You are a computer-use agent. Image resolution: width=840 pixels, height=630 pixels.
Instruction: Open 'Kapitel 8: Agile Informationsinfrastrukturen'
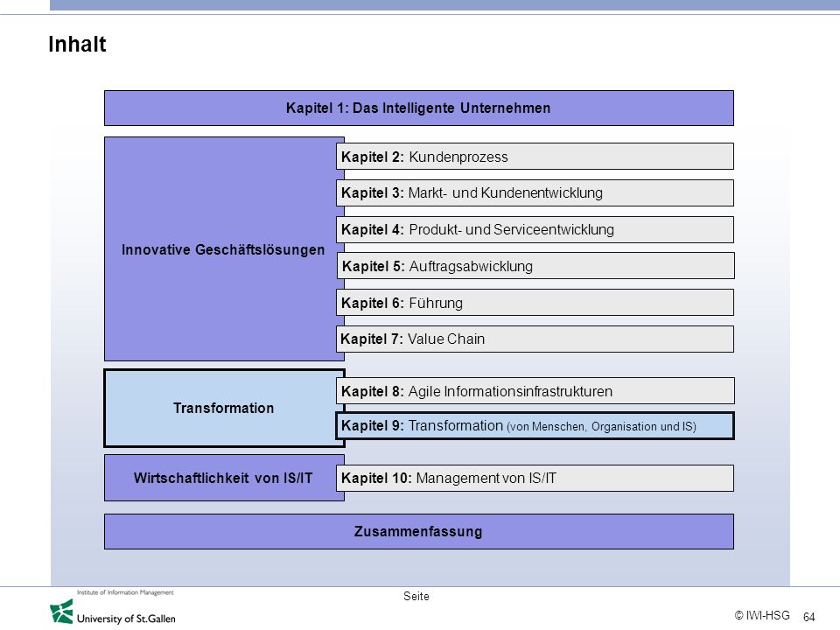535,391
